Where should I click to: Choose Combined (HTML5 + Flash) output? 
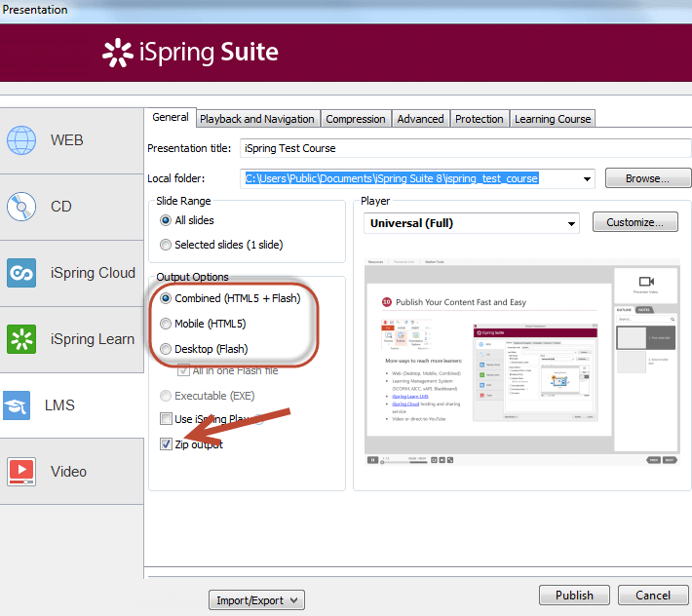tap(166, 298)
